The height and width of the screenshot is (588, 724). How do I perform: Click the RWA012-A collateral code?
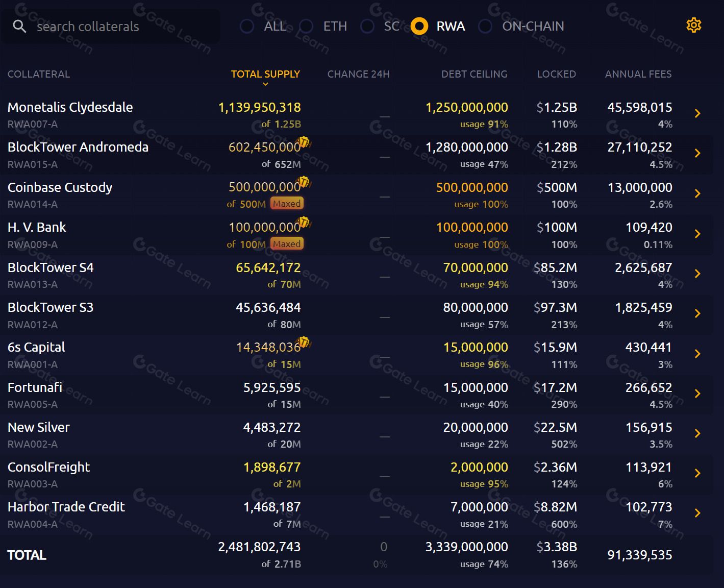pos(33,325)
